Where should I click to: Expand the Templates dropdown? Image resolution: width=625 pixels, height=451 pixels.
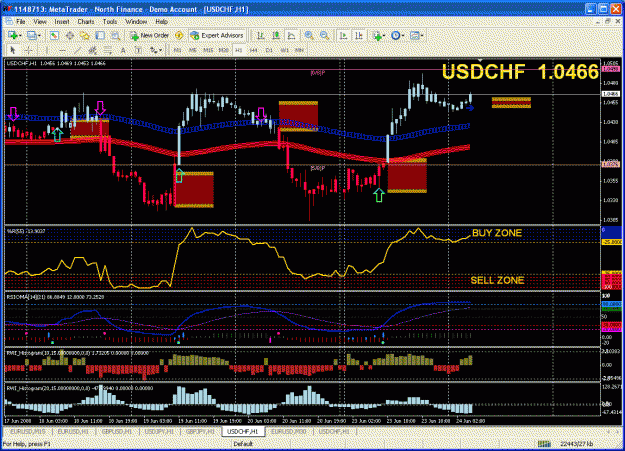(x=422, y=36)
